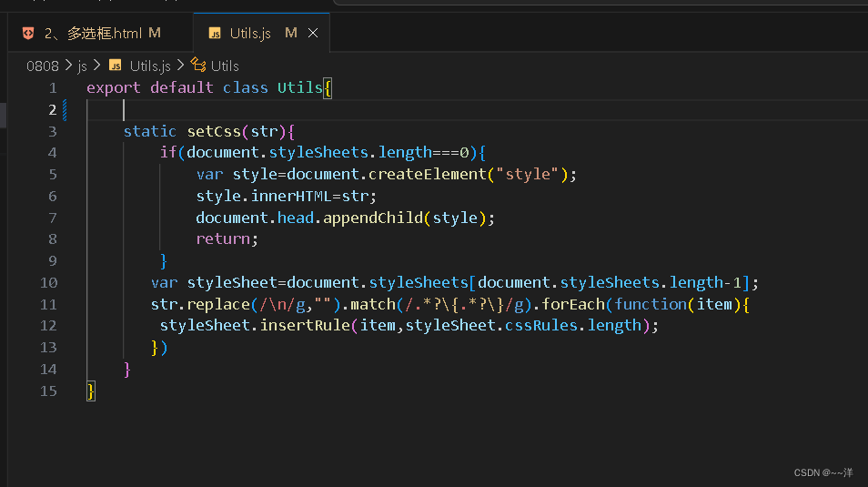Click the HTML file icon on first tab
Viewport: 868px width, 487px height.
28,34
